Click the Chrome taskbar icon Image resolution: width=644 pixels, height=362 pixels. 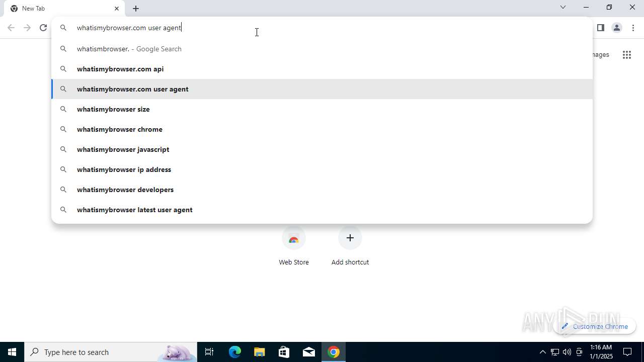pyautogui.click(x=334, y=352)
